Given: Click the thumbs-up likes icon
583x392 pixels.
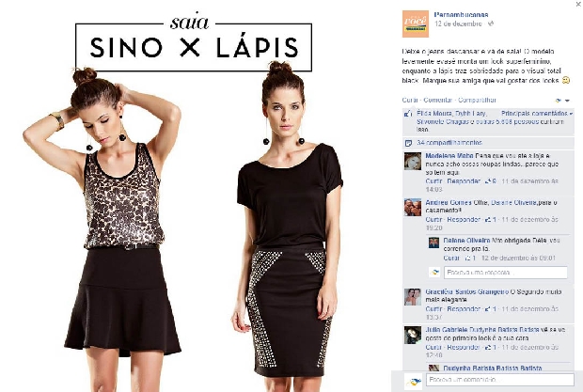Looking at the screenshot, I should 408,114.
